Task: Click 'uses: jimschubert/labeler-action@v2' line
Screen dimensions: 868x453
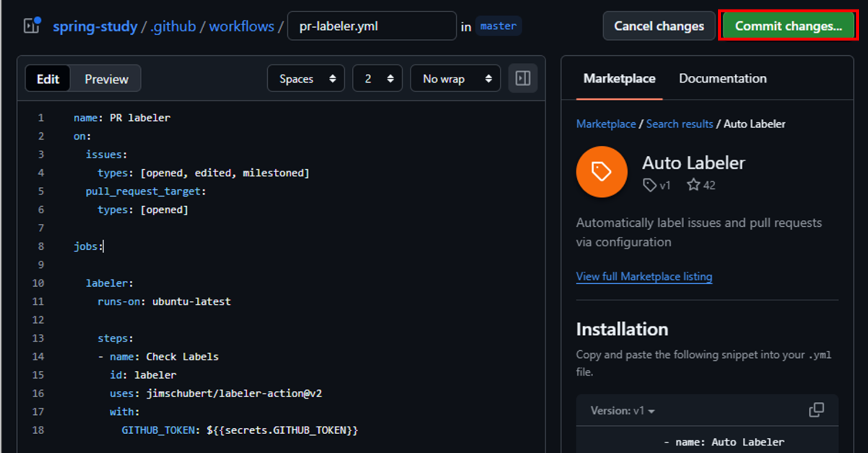Action: (216, 393)
